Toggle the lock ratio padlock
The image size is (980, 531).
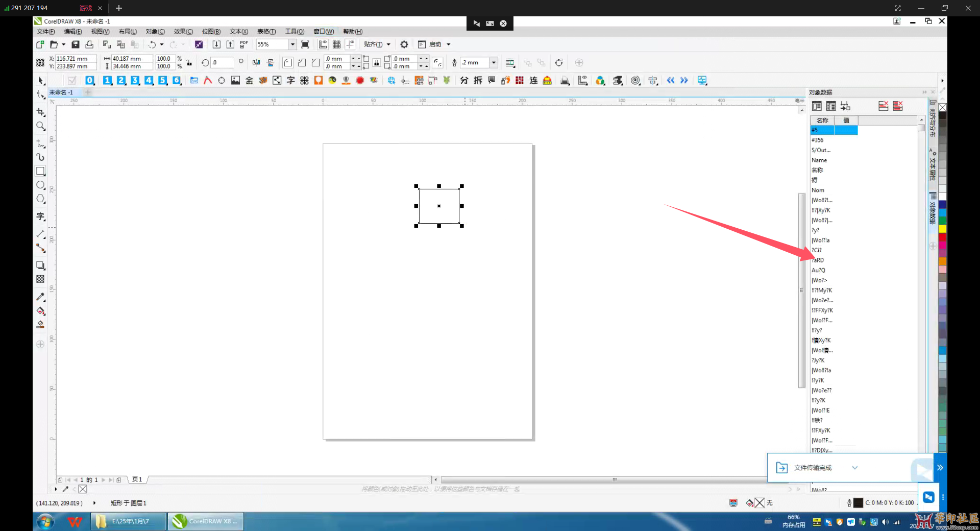[189, 63]
